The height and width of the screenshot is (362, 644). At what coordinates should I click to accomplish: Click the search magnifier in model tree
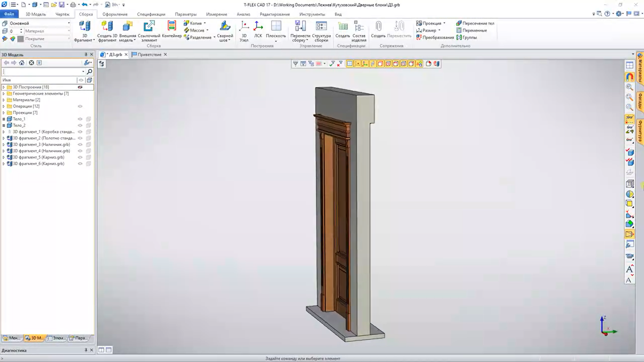click(x=89, y=71)
